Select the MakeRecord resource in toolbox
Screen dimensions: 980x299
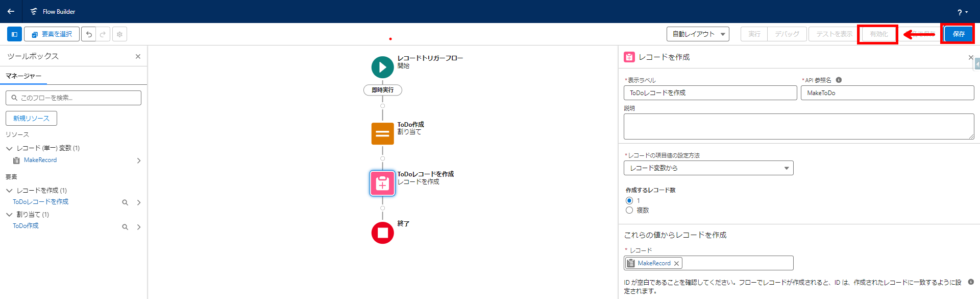click(40, 160)
